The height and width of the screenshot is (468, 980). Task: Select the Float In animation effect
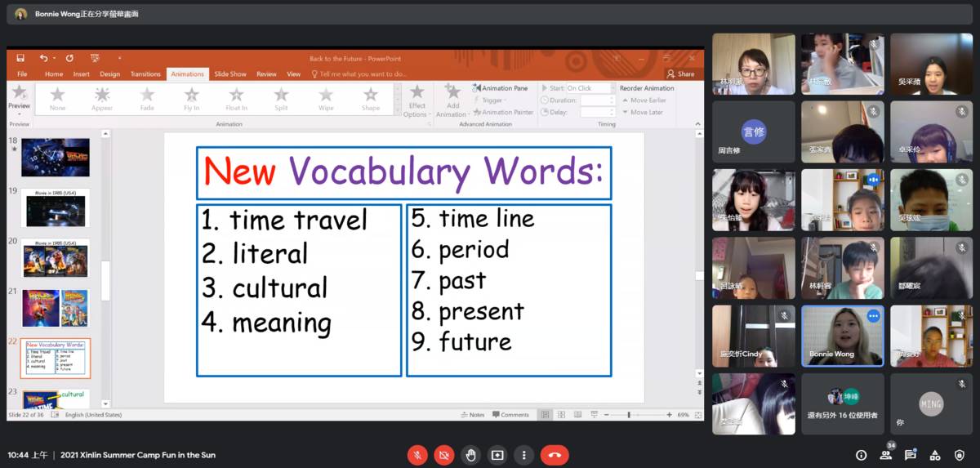(236, 99)
